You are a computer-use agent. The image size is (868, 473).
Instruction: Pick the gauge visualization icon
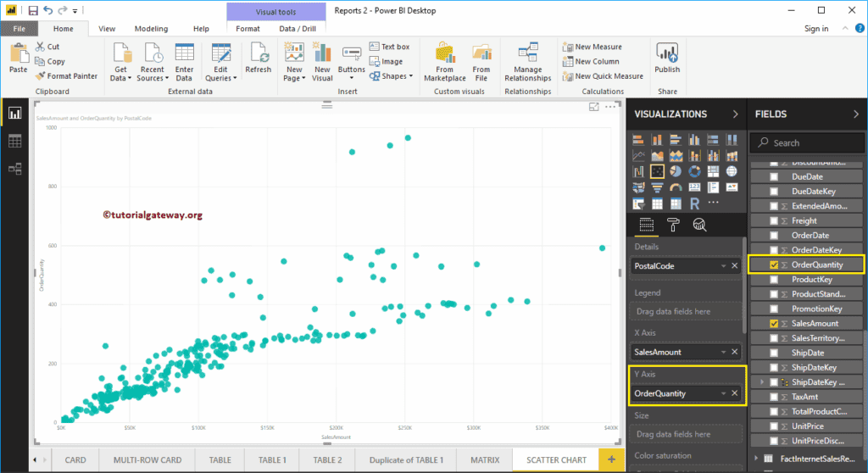pos(676,188)
